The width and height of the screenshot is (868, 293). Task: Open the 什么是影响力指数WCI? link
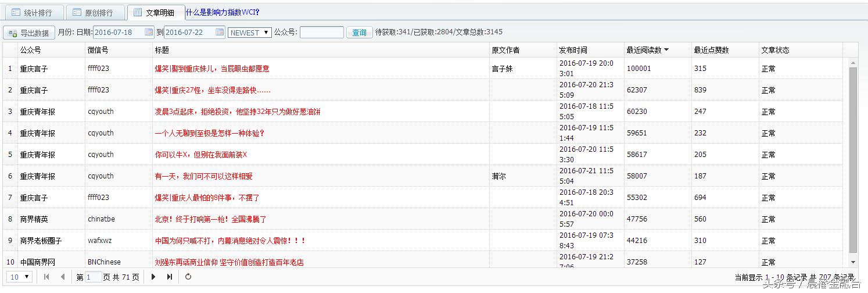point(223,12)
